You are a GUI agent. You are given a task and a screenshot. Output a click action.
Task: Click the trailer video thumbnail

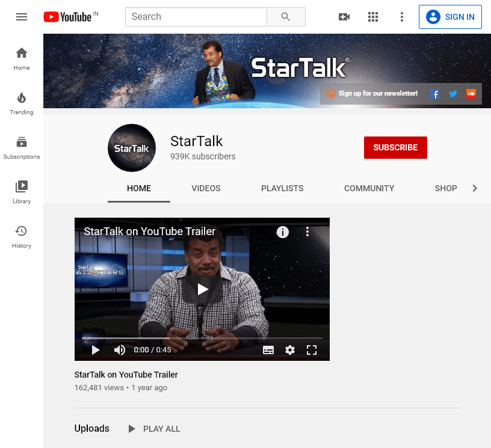[202, 289]
